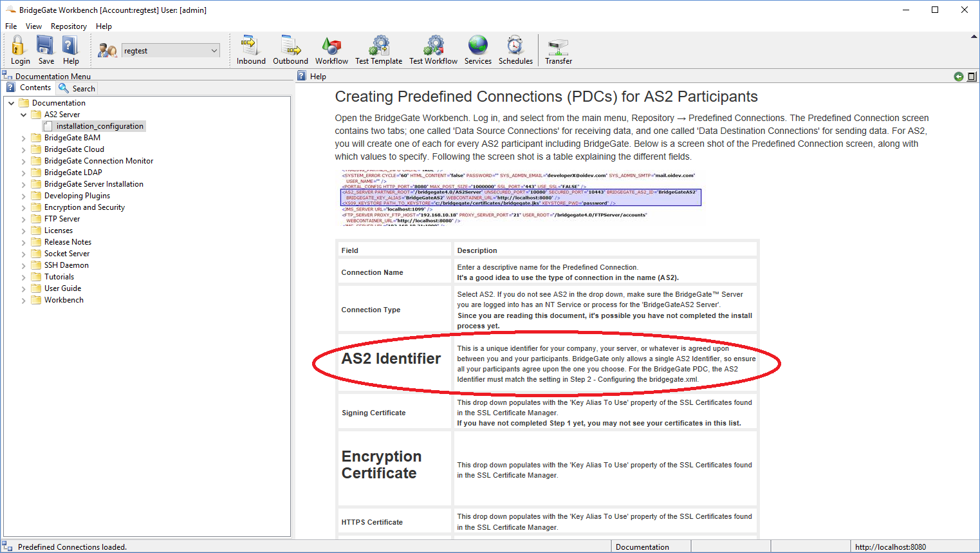Select BridgeGate Connection Monitor in tree
Screen dimensions: 980x553
click(98, 161)
